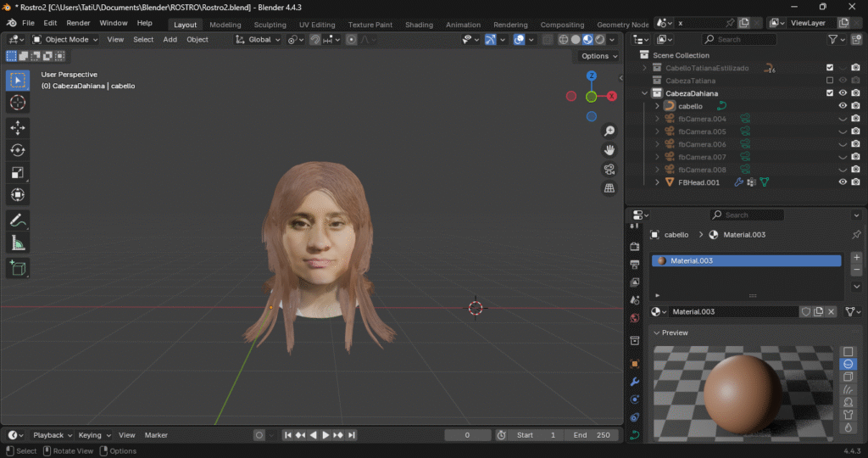Select the Move tool in toolbar
The image size is (868, 458).
point(17,127)
